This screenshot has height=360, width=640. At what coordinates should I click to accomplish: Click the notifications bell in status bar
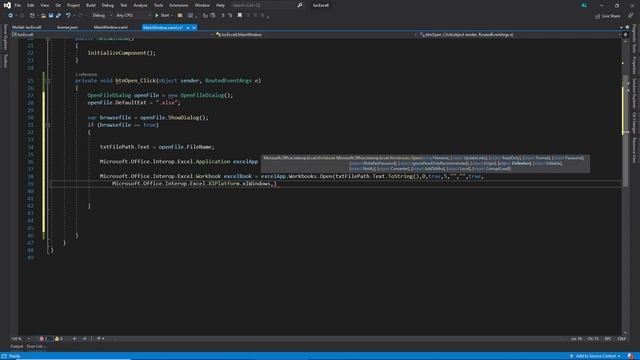pos(631,356)
